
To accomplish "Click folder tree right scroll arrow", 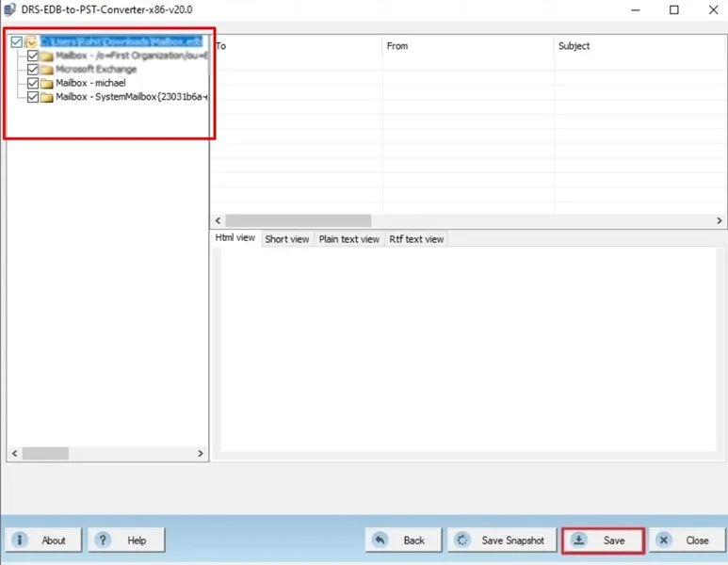I will pyautogui.click(x=200, y=453).
